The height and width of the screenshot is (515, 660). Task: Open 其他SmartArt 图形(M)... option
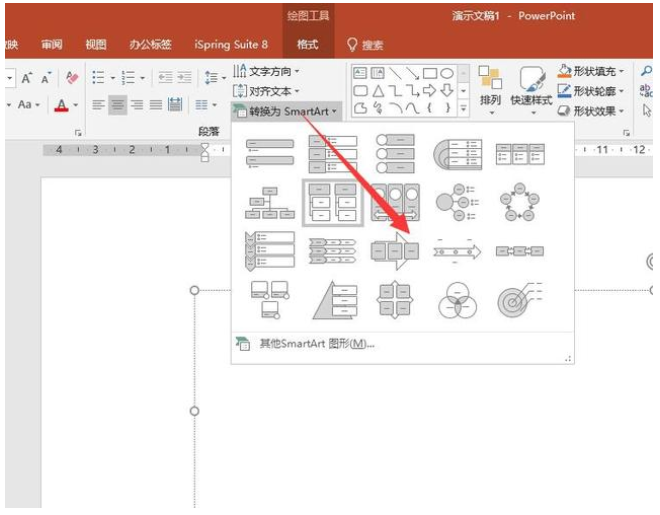pyautogui.click(x=305, y=344)
